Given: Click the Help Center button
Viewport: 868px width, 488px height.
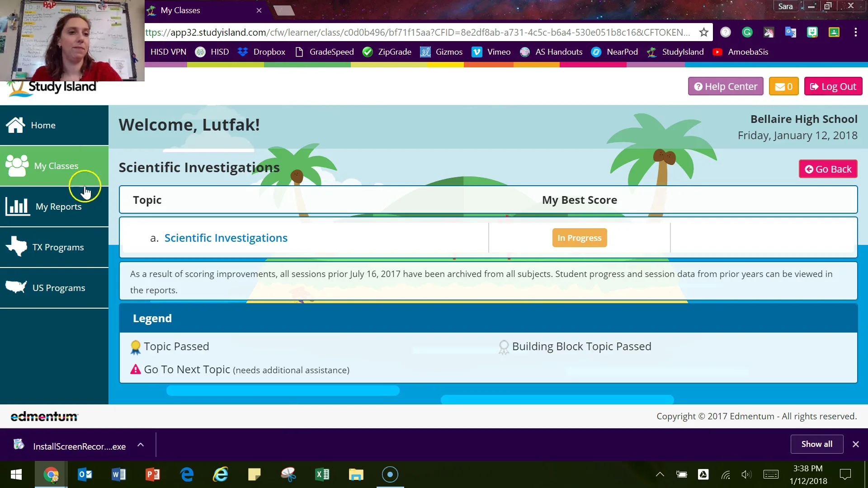Looking at the screenshot, I should (x=726, y=86).
